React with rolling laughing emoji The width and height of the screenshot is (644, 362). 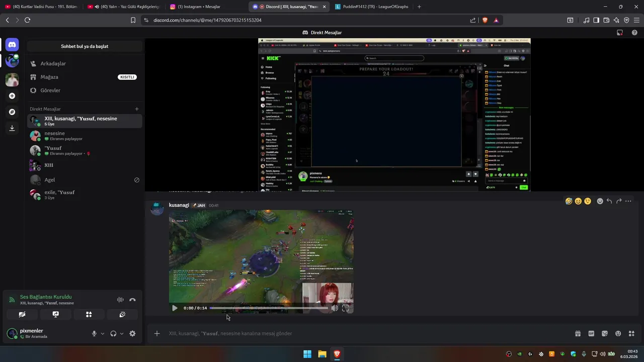(569, 201)
